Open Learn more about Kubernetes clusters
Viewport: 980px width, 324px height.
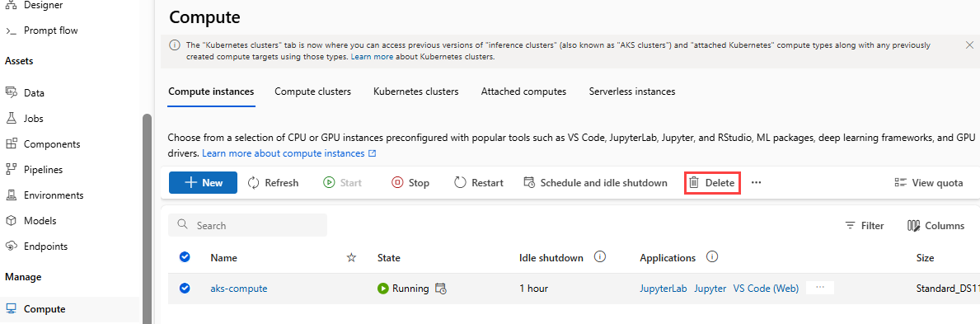pos(372,56)
